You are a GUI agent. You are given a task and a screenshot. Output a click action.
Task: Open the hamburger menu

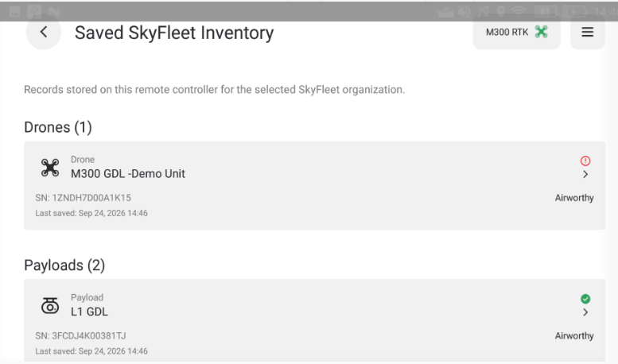click(587, 33)
